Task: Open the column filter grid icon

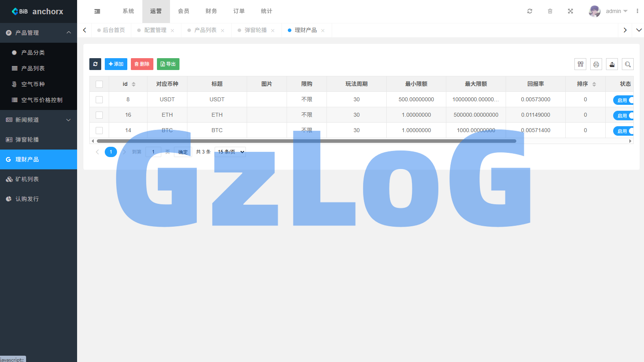Action: tap(580, 64)
